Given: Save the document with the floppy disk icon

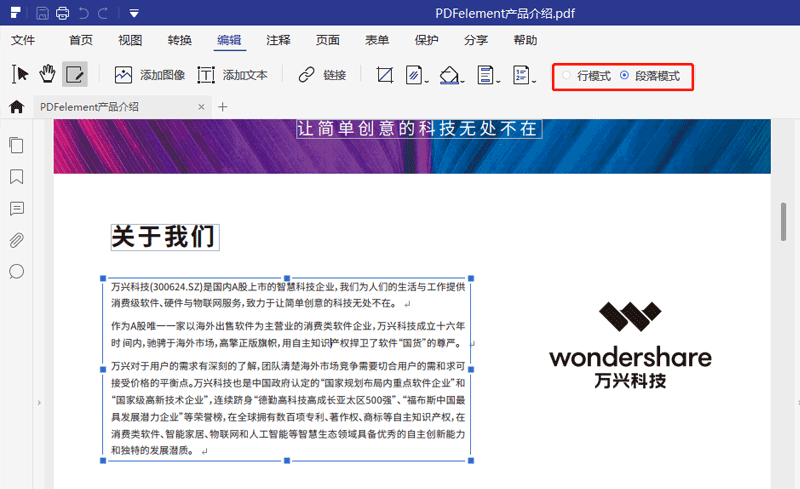Looking at the screenshot, I should [42, 13].
